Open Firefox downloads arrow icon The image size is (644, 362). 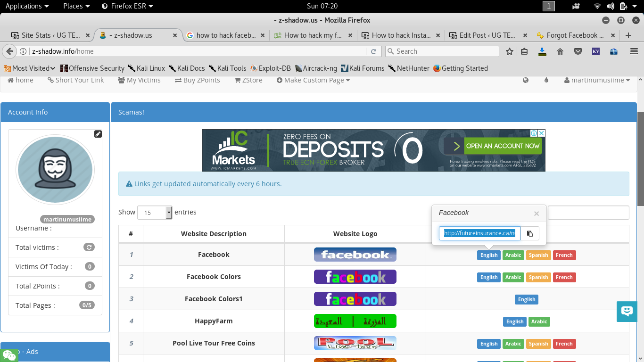click(542, 51)
